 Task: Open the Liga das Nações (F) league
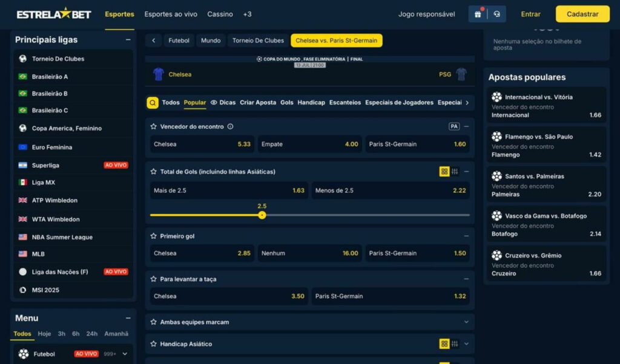pyautogui.click(x=73, y=272)
